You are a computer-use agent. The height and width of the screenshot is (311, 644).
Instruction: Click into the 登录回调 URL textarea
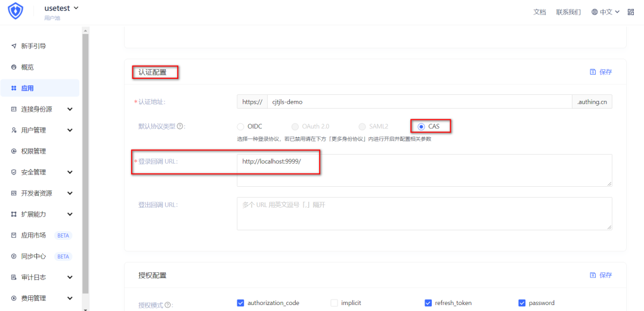click(425, 170)
